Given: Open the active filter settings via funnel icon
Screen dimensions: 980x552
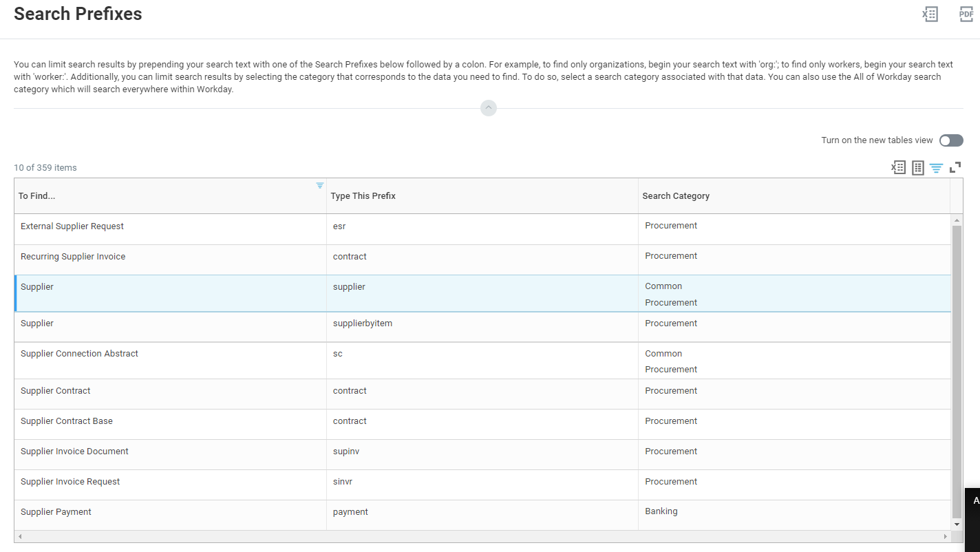Looking at the screenshot, I should pyautogui.click(x=936, y=167).
